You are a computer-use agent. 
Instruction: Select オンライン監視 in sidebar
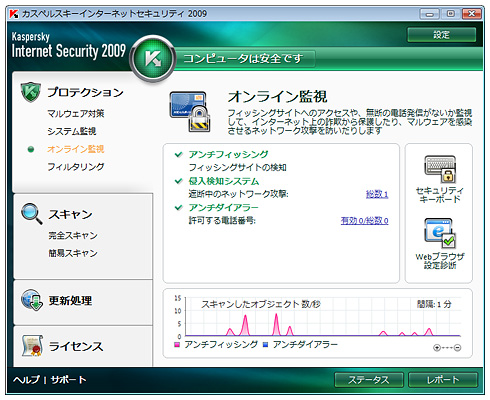76,149
